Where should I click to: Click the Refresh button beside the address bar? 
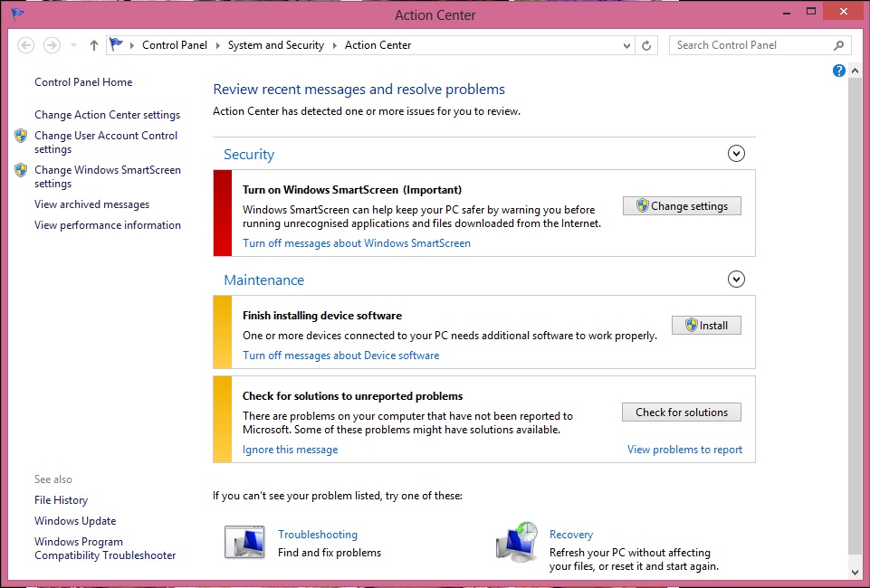pyautogui.click(x=646, y=45)
